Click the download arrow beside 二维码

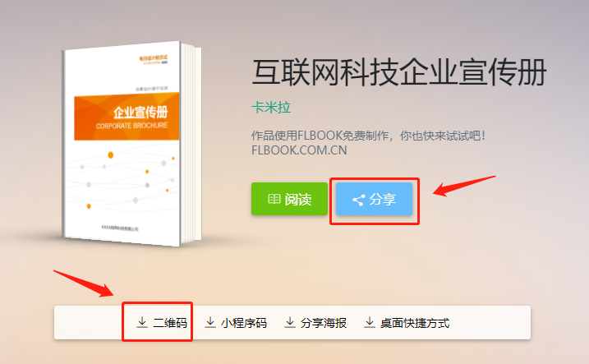(x=142, y=322)
